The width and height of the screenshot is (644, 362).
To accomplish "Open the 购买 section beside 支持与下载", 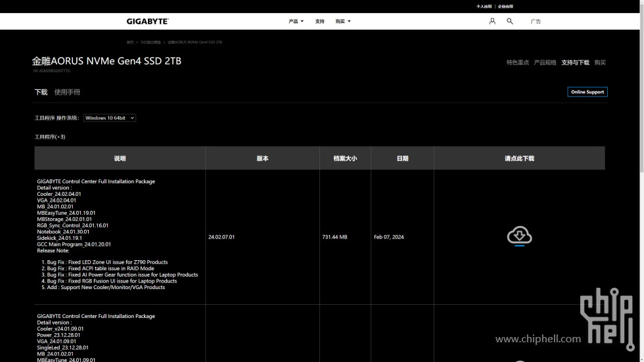I will click(x=600, y=62).
